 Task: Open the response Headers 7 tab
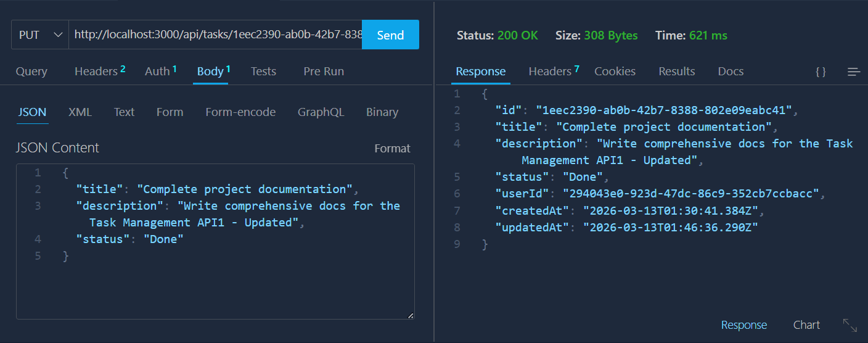click(x=554, y=72)
